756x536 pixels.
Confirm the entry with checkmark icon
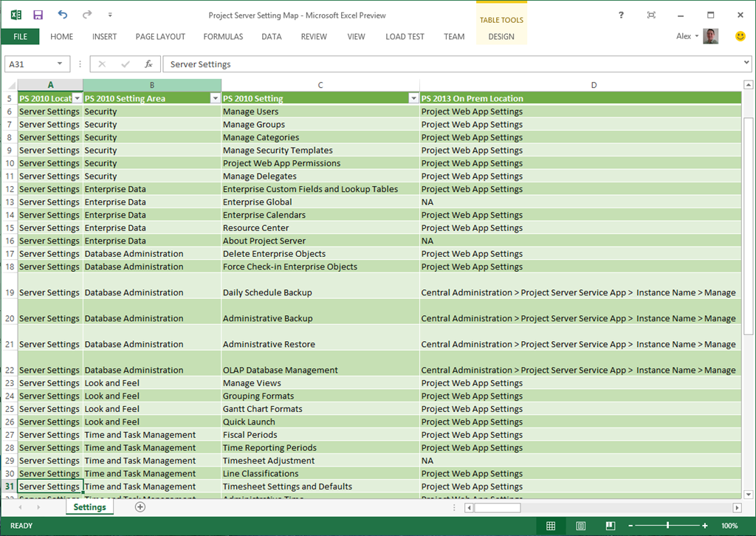[x=126, y=64]
